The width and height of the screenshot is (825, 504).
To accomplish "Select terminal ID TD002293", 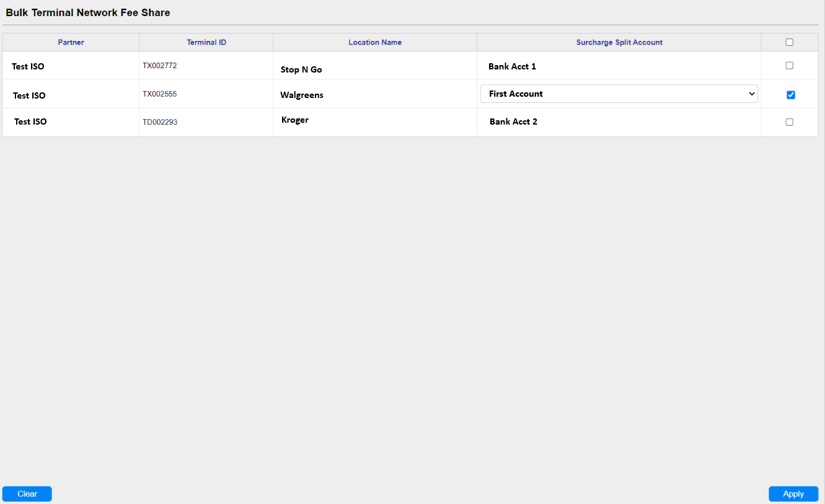I will click(x=160, y=122).
